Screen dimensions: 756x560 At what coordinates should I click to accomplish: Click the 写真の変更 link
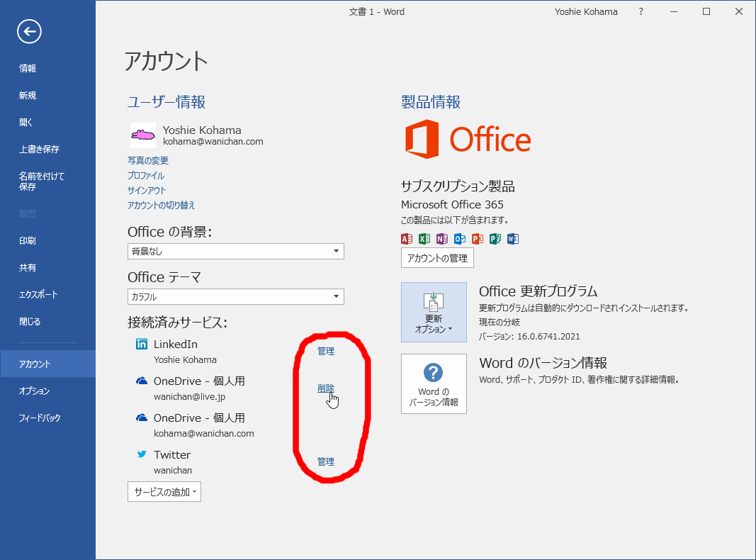(x=148, y=161)
